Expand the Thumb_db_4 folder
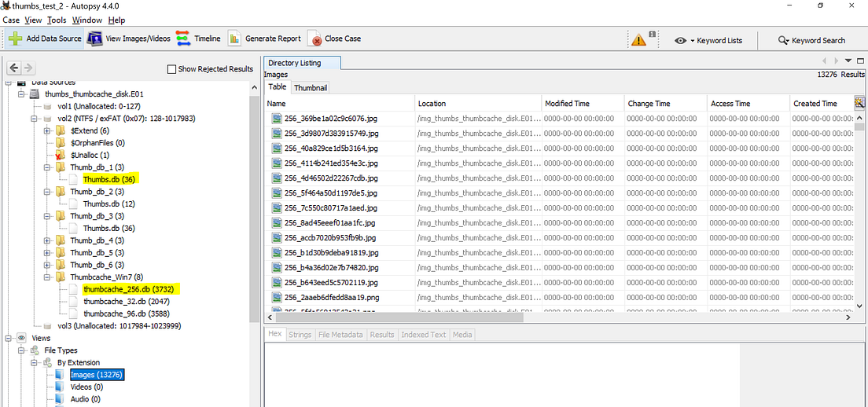Image resolution: width=868 pixels, height=407 pixels. [48, 240]
